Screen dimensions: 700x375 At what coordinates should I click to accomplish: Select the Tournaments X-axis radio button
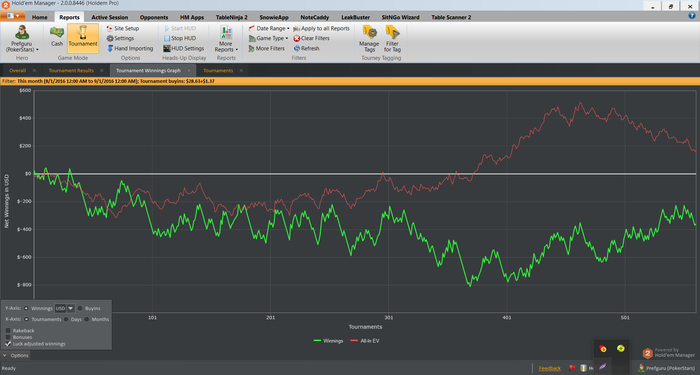coord(26,319)
